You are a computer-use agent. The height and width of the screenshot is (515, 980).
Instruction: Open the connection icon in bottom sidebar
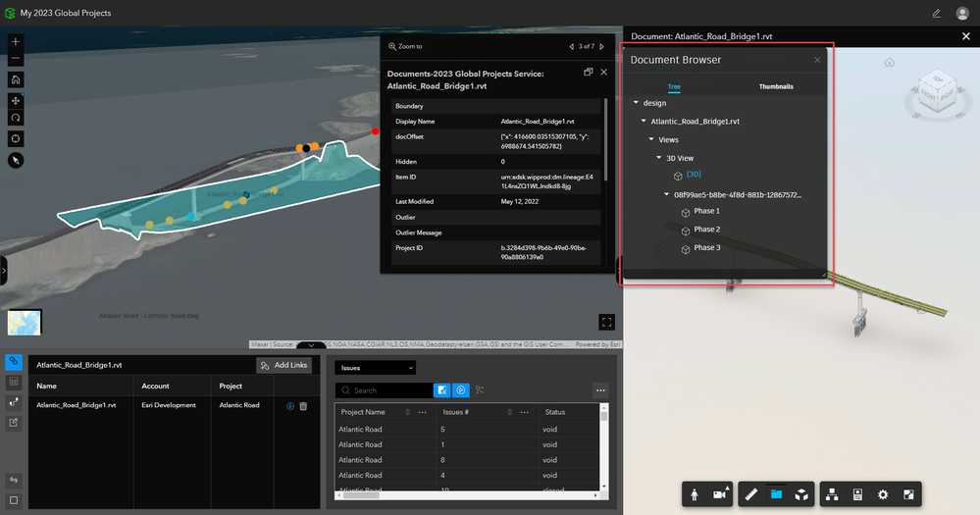[x=14, y=402]
